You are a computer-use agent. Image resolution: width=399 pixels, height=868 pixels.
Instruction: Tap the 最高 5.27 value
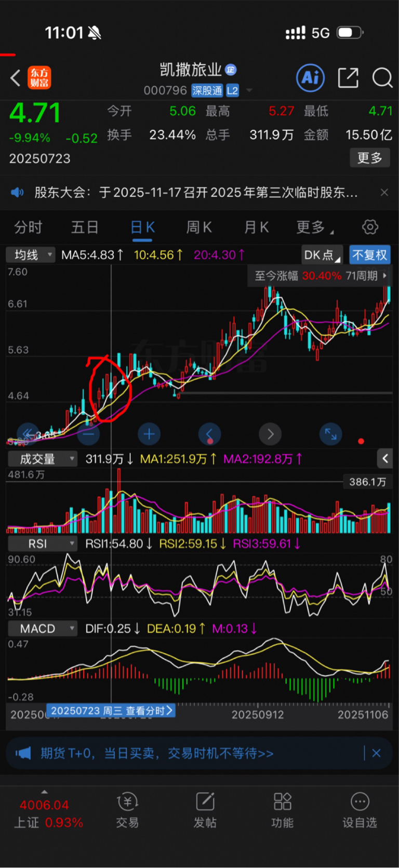pos(281,111)
